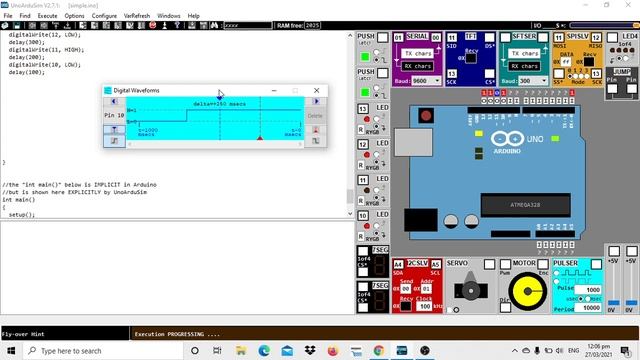Click the yellow motor wheel graphic
640x360 pixels.
coord(527,291)
